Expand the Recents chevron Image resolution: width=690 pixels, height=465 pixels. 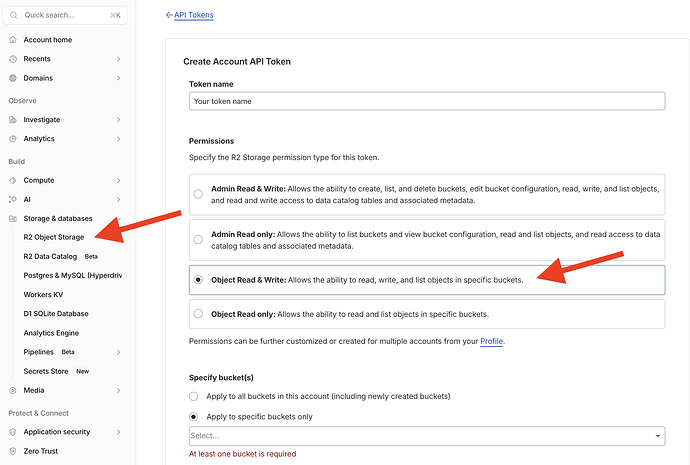tap(118, 59)
